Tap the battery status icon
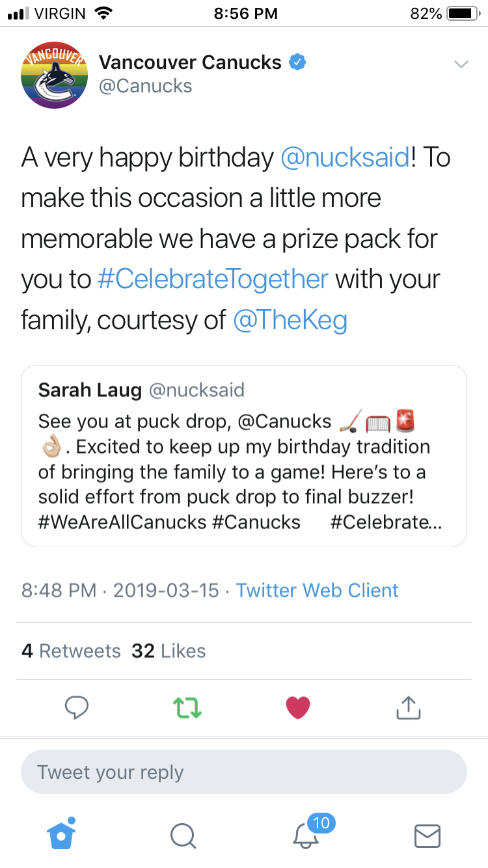The width and height of the screenshot is (488, 868). pyautogui.click(x=463, y=13)
